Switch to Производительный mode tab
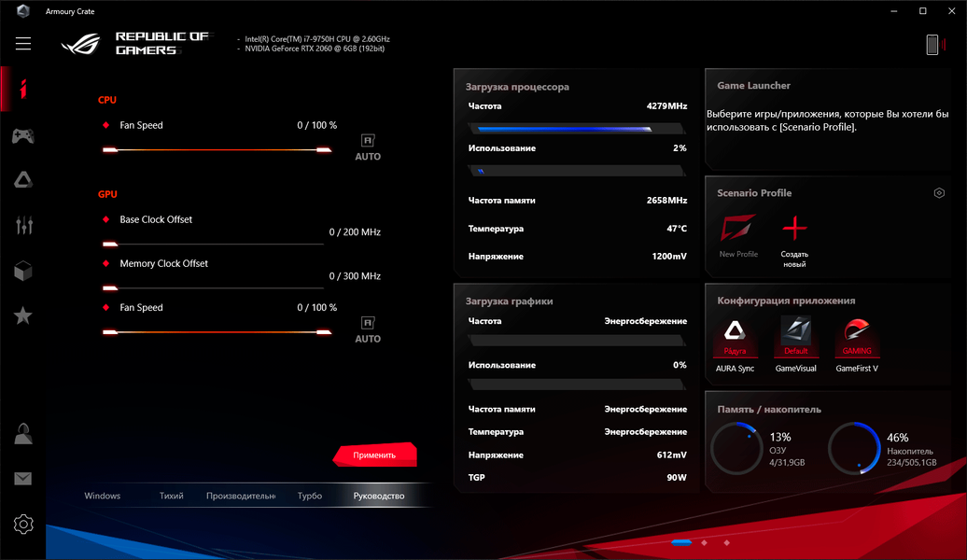Image resolution: width=967 pixels, height=560 pixels. [x=241, y=496]
